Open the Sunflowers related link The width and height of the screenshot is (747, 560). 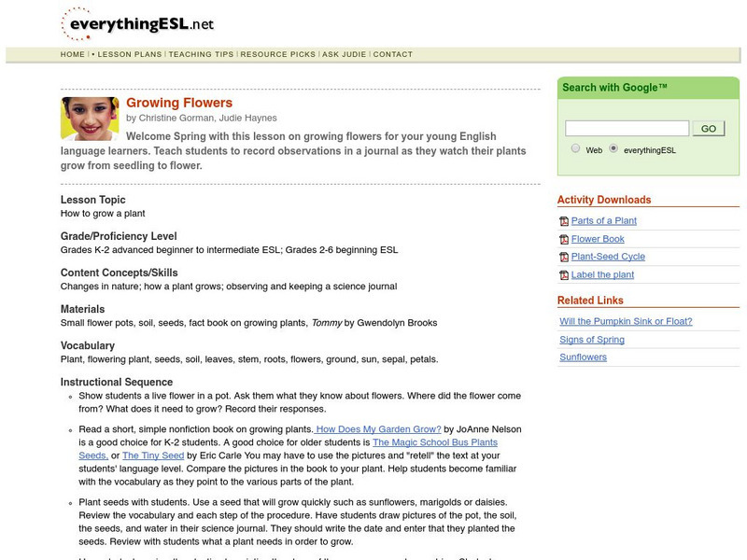pyautogui.click(x=583, y=357)
